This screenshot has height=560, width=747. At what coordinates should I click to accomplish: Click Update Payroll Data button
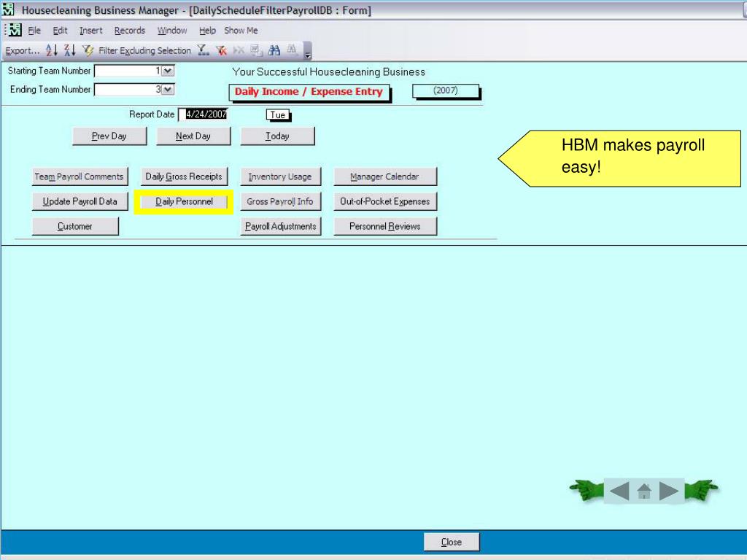80,201
